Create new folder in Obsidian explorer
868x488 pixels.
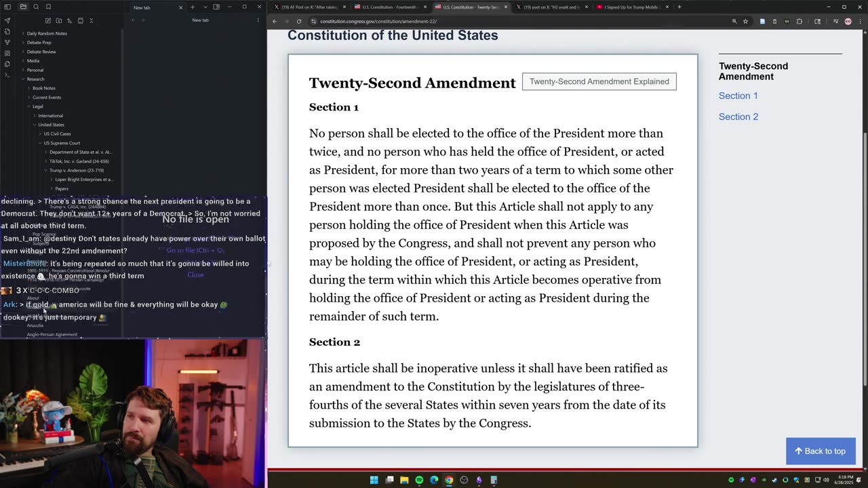pyautogui.click(x=58, y=20)
